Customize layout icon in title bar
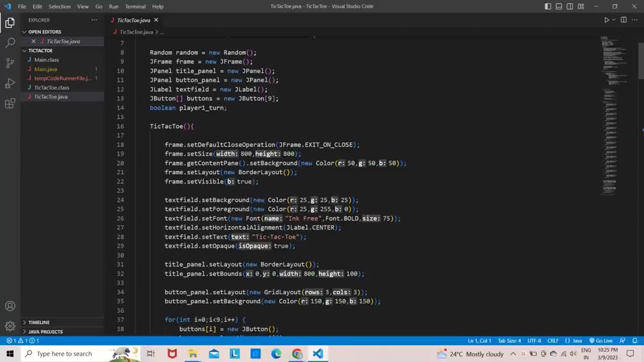Image resolution: width=644 pixels, height=362 pixels. (x=581, y=7)
